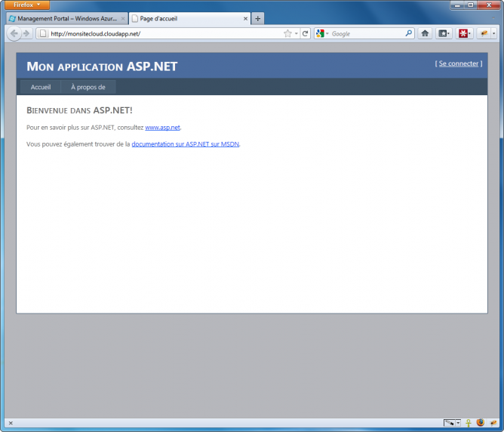This screenshot has height=432, width=504.
Task: Bookmark this page with the star
Action: pyautogui.click(x=287, y=33)
